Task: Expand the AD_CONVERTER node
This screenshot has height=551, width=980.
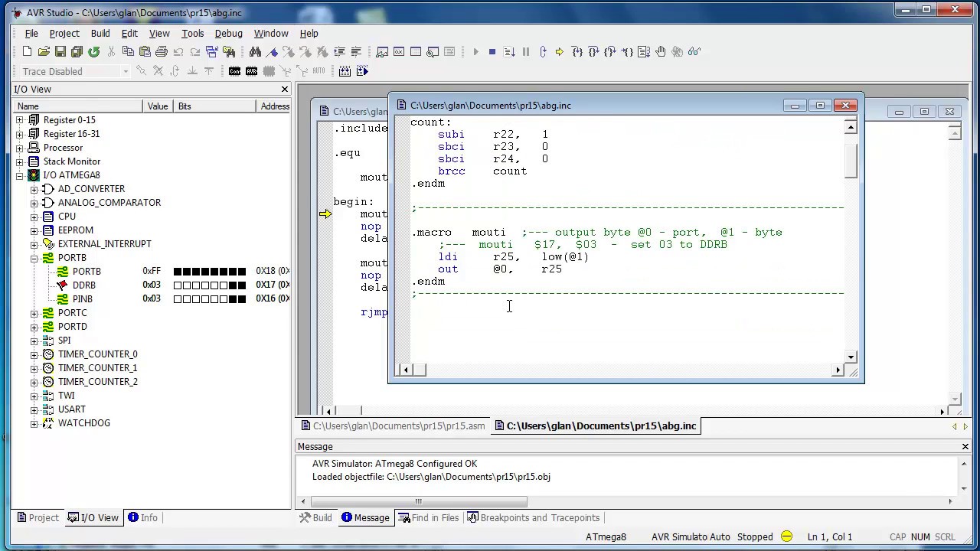Action: click(x=34, y=189)
